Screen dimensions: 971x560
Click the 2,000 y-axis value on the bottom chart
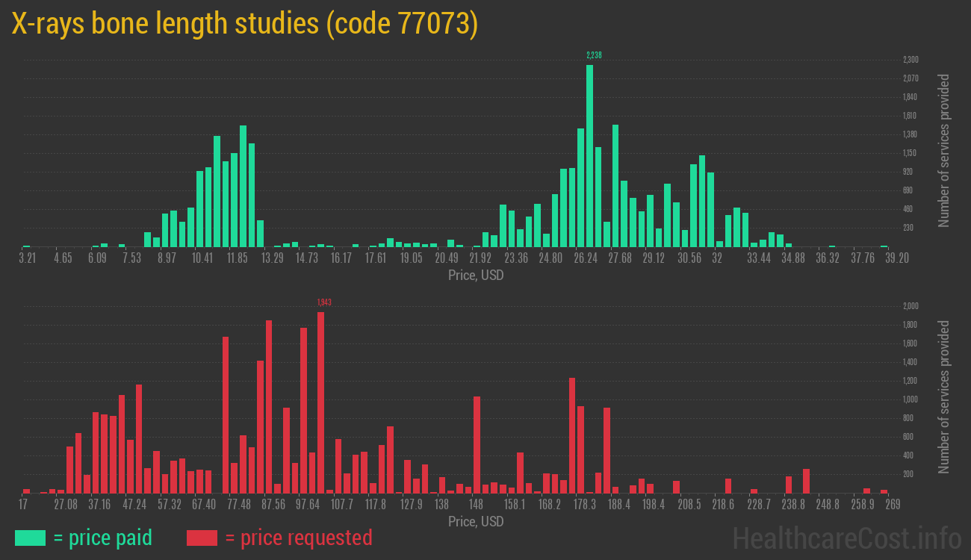click(910, 306)
